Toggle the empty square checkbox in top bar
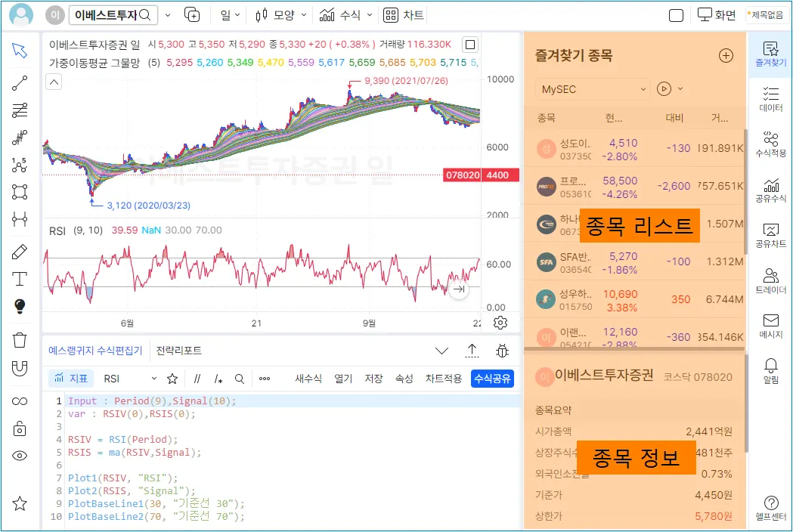This screenshot has width=793, height=532. (x=676, y=16)
